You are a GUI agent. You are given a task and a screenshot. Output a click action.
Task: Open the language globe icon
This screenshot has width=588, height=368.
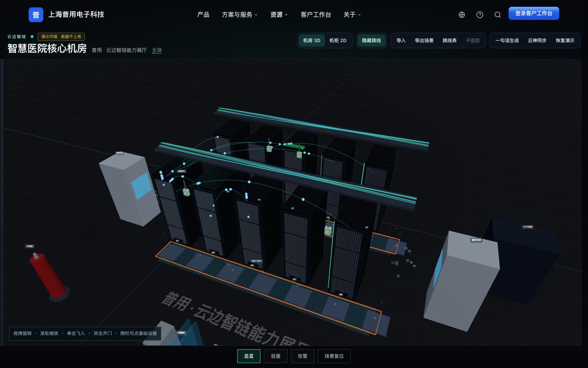(x=462, y=15)
